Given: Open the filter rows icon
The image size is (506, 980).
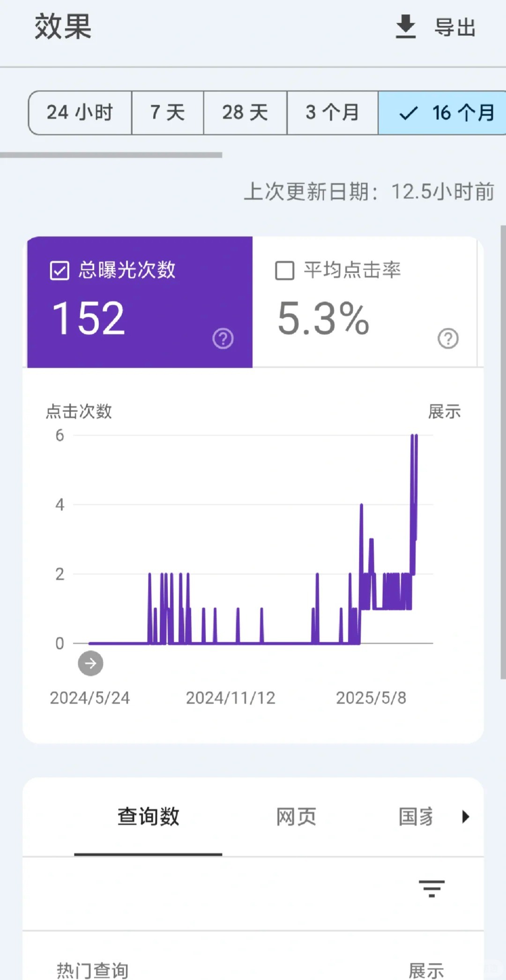Looking at the screenshot, I should [432, 889].
